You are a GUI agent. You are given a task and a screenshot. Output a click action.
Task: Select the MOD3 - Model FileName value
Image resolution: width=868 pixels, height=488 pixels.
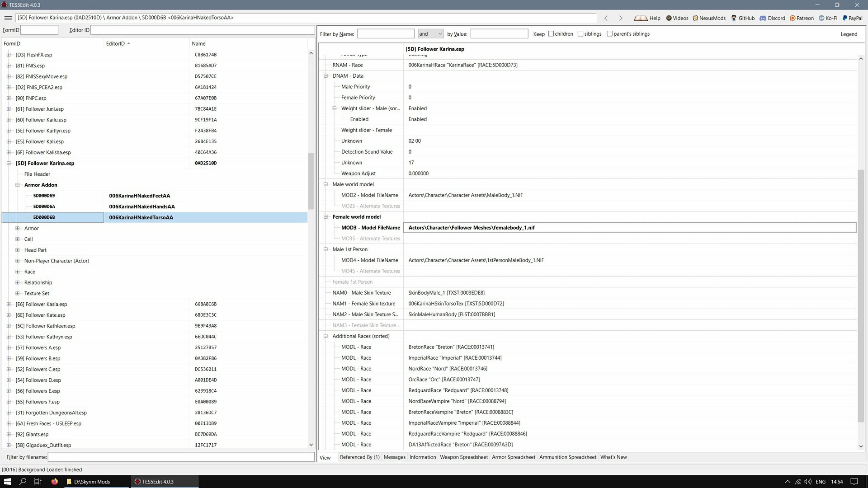pyautogui.click(x=630, y=228)
